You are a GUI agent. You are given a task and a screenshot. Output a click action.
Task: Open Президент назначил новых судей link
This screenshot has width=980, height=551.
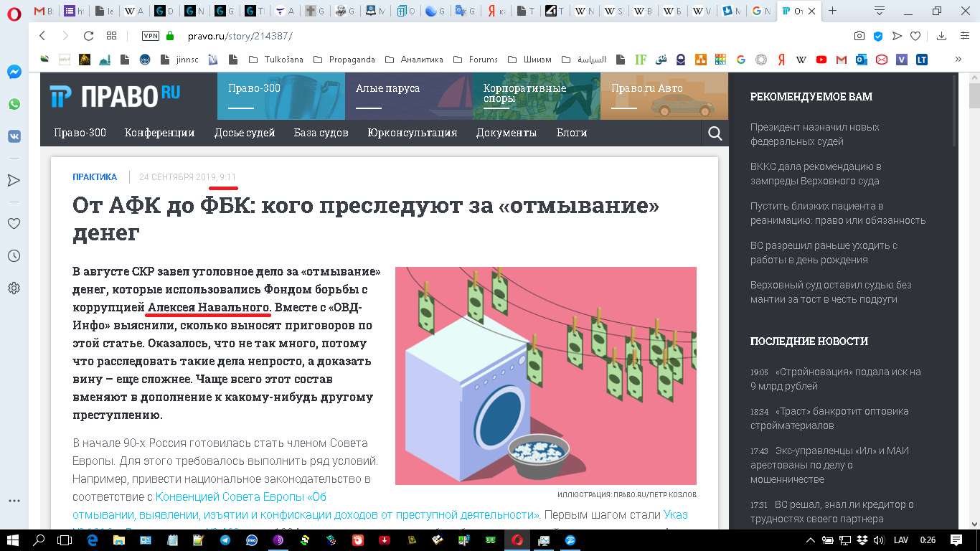[814, 134]
